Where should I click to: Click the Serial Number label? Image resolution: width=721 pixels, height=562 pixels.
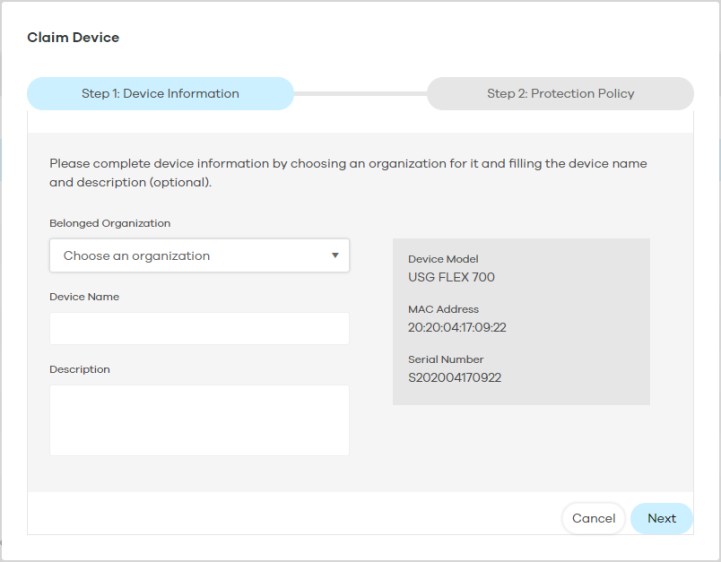tap(446, 359)
